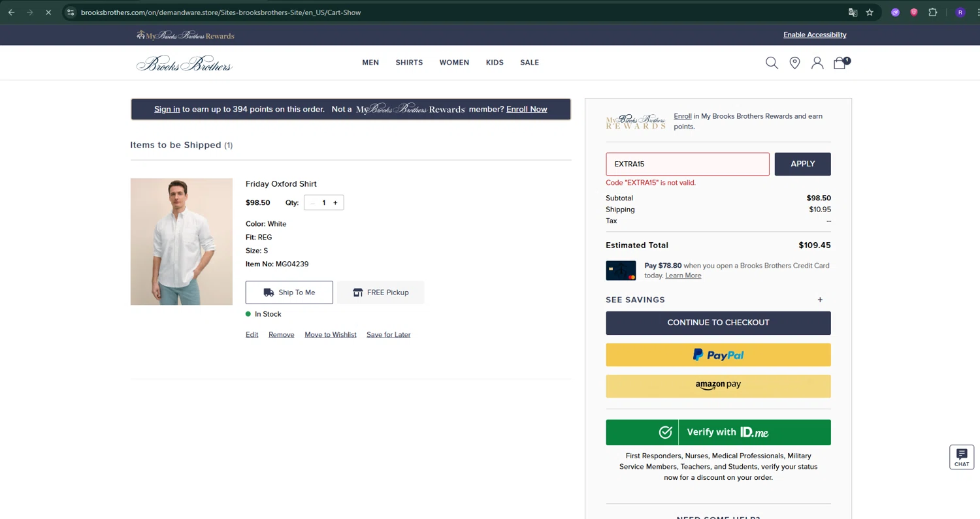
Task: Open the site search magnifier icon
Action: pos(772,63)
